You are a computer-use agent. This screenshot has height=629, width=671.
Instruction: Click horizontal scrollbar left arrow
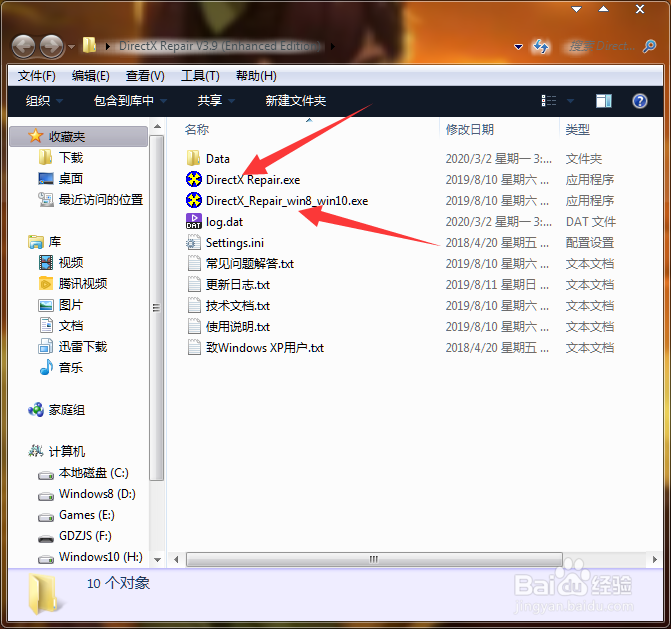point(176,559)
